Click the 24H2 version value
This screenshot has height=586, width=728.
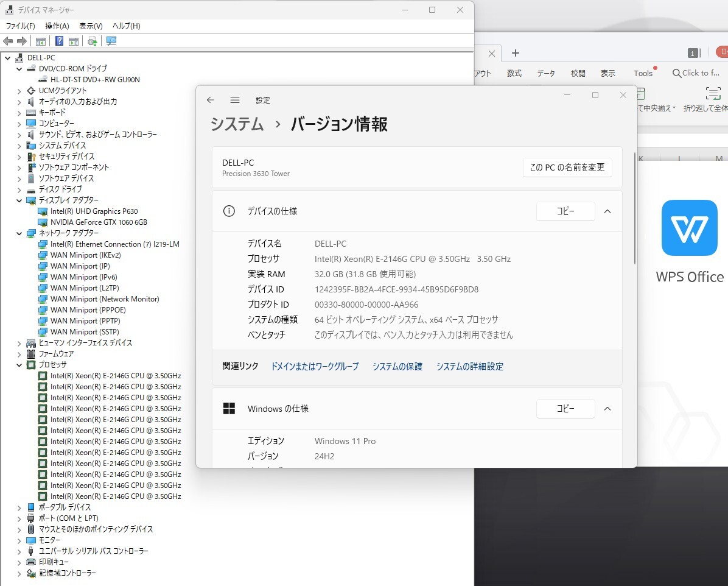point(324,456)
